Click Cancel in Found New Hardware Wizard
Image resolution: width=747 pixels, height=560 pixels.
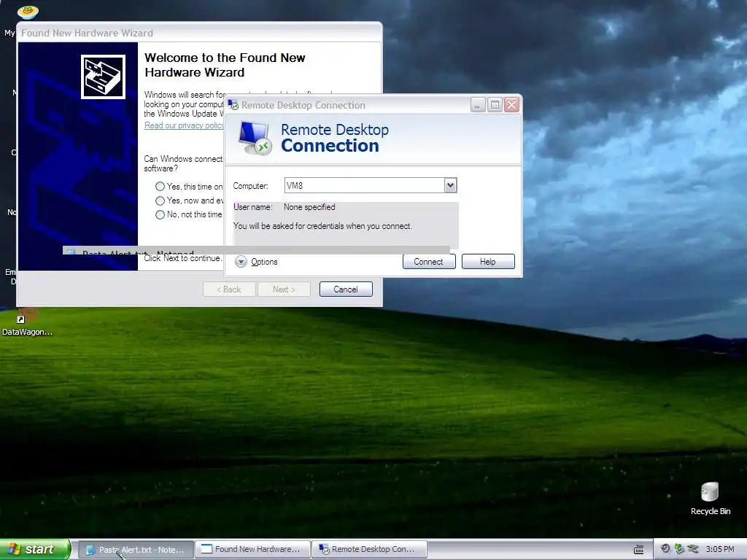coord(346,289)
